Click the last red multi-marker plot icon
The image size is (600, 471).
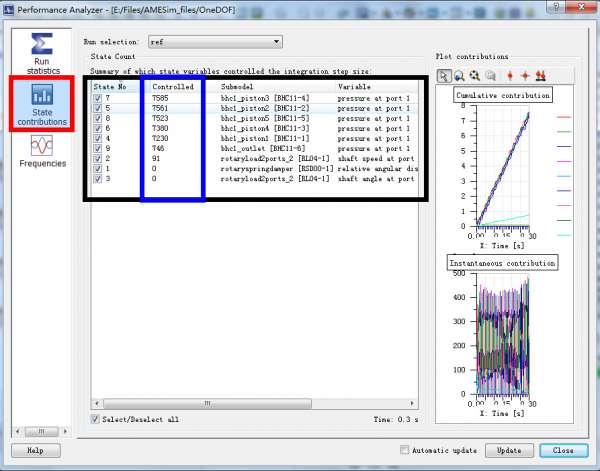click(541, 75)
